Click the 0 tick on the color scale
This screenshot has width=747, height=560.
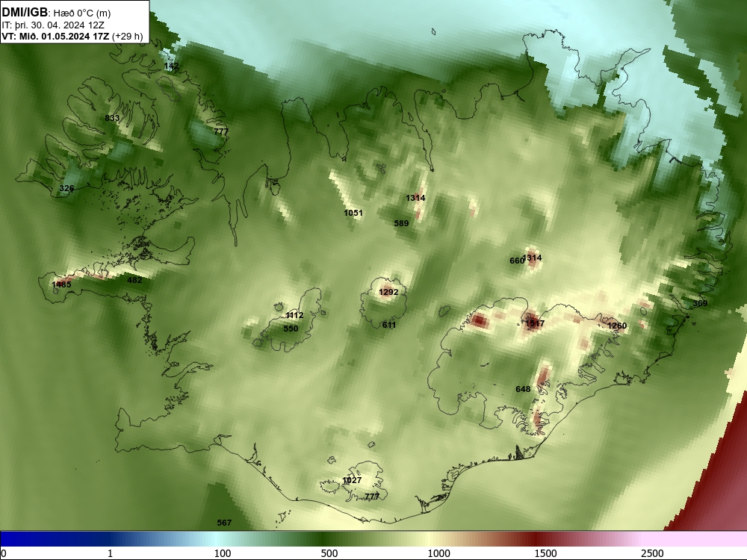pyautogui.click(x=4, y=553)
